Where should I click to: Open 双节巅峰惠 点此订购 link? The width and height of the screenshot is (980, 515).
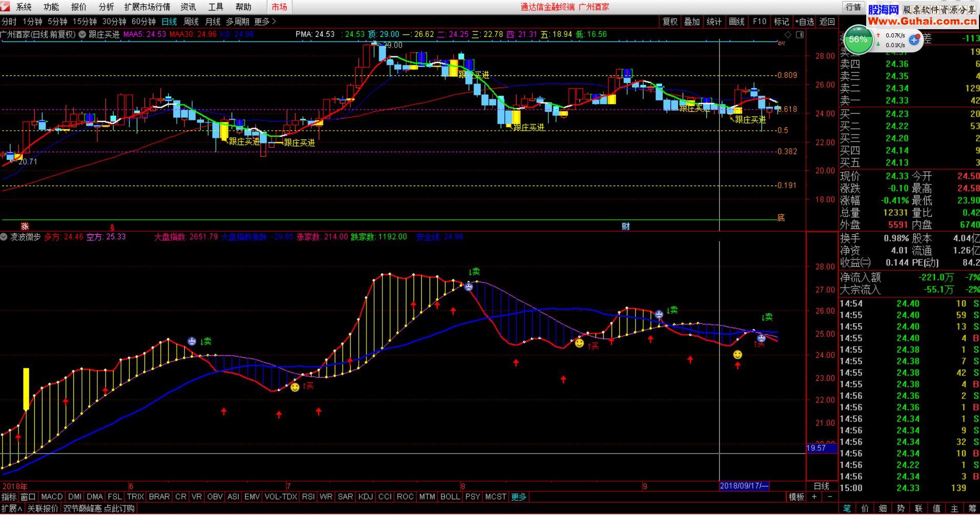click(99, 508)
